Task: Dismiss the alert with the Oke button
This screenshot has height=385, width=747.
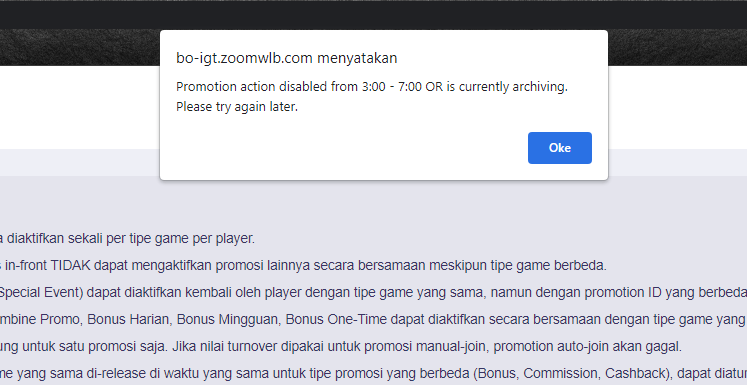Action: (x=560, y=148)
